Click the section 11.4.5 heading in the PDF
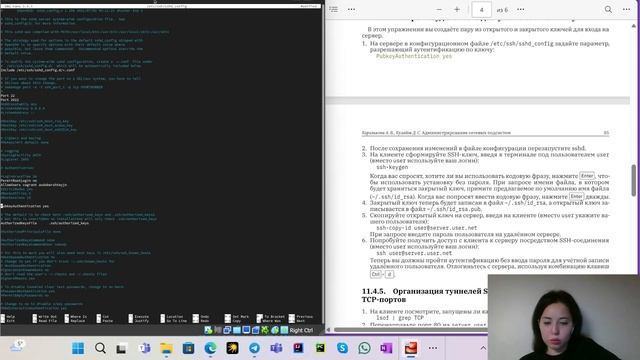The width and height of the screenshot is (640, 360). (x=425, y=295)
